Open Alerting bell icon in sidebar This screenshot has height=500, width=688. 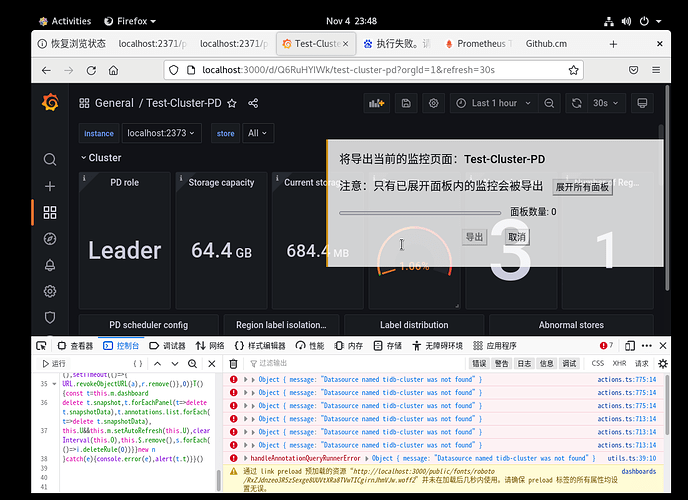click(x=50, y=265)
